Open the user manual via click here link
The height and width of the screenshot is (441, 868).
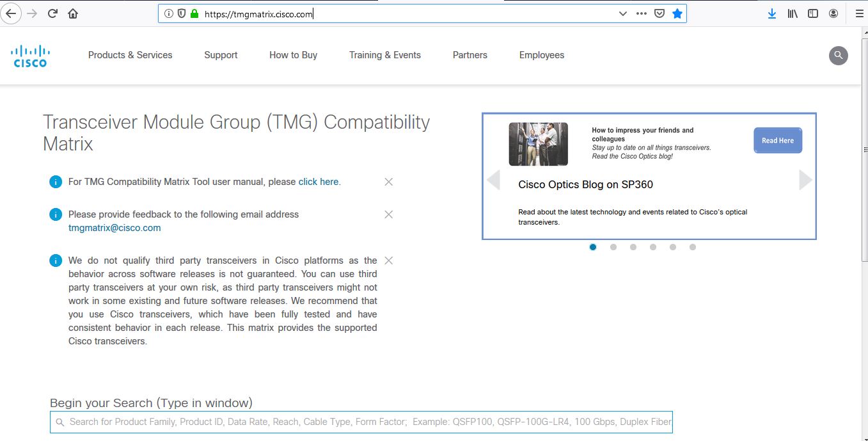point(318,182)
